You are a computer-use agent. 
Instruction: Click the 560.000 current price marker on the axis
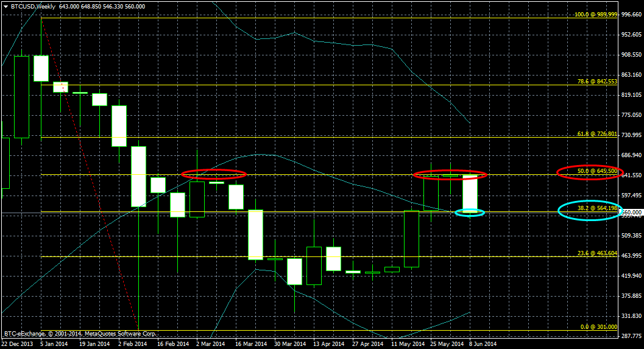[x=631, y=212]
